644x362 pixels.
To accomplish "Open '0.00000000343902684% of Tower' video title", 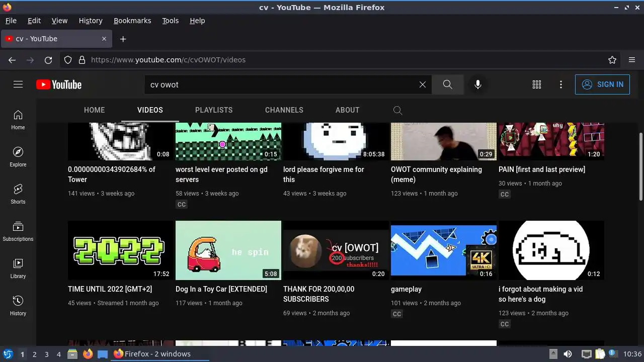I will coord(112,174).
